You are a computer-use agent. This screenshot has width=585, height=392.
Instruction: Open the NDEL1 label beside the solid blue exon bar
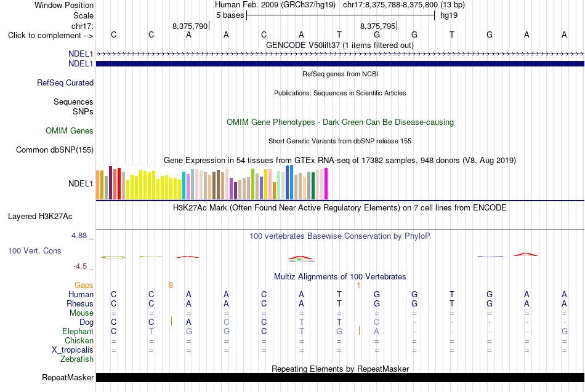(x=81, y=64)
